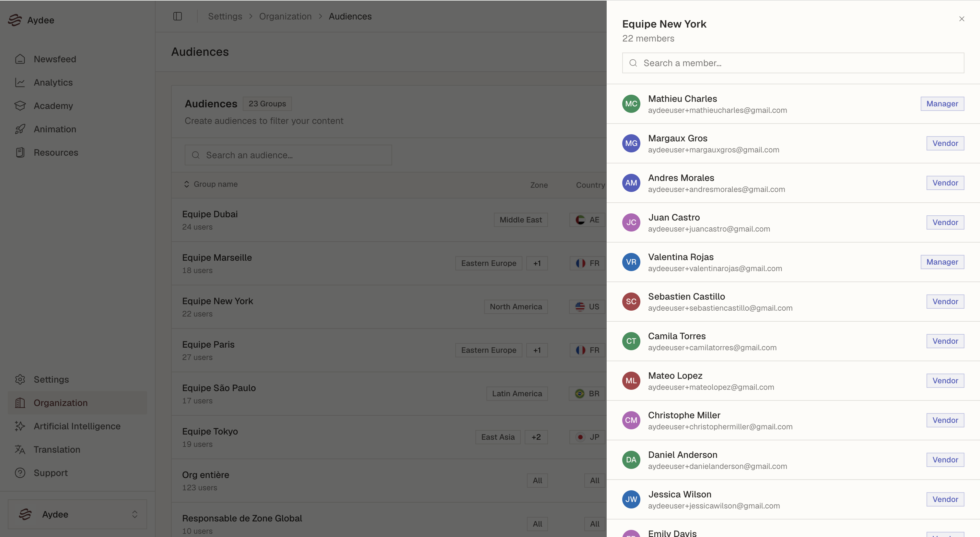Viewport: 980px width, 537px height.
Task: Click the Latin America zone tag
Action: (517, 394)
